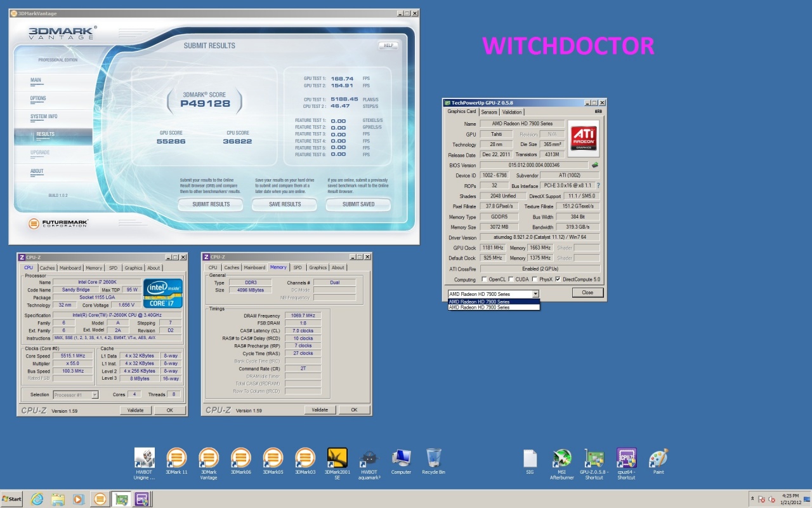
Task: Open the MSI Afterburner desktop shortcut
Action: [x=561, y=459]
